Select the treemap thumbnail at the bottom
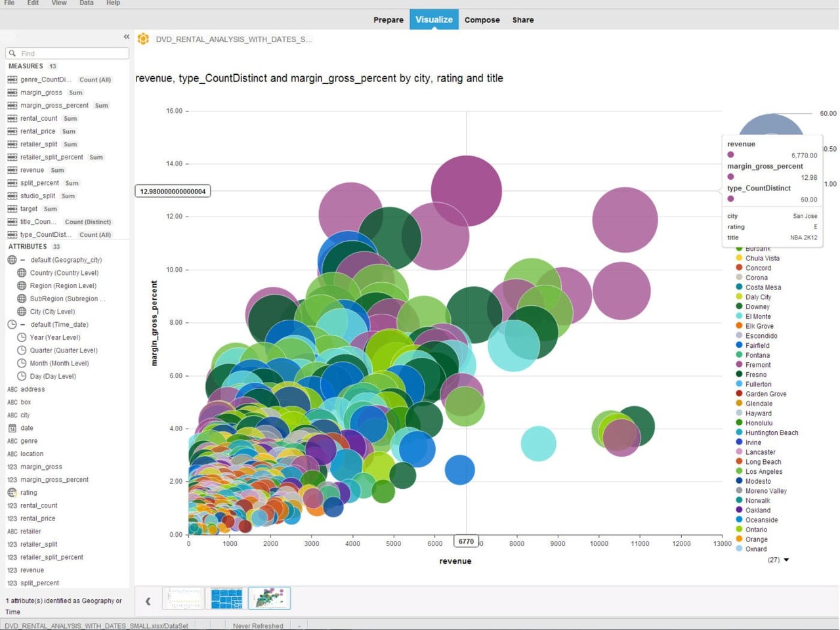 point(226,598)
